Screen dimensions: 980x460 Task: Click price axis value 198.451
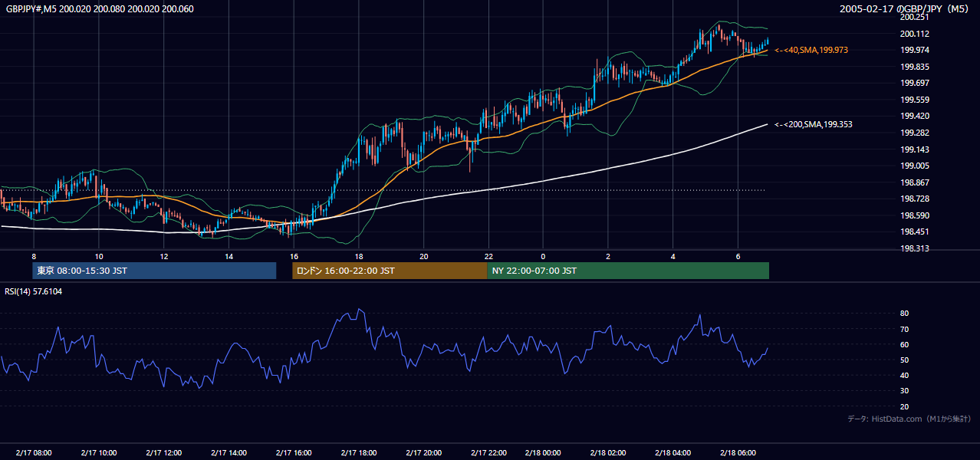tap(915, 232)
